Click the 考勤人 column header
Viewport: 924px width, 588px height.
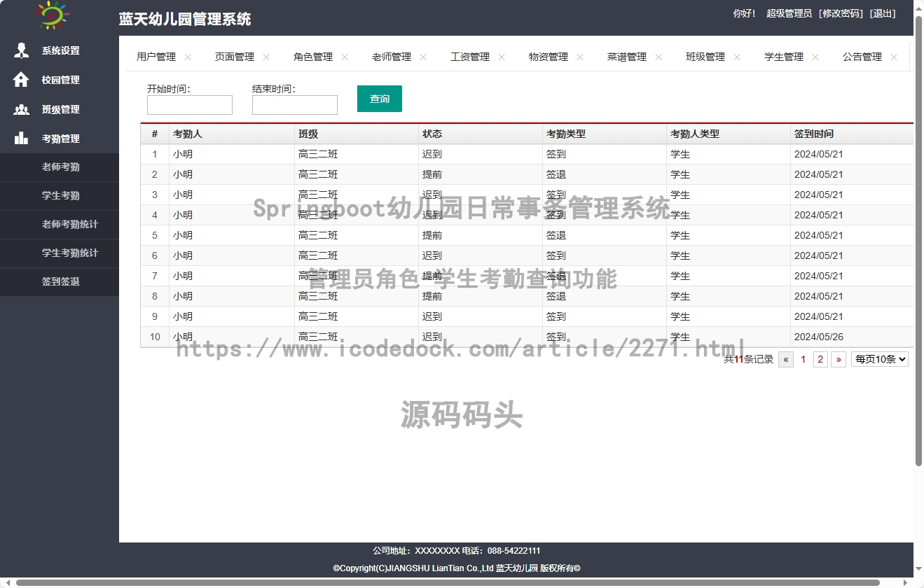coord(232,134)
